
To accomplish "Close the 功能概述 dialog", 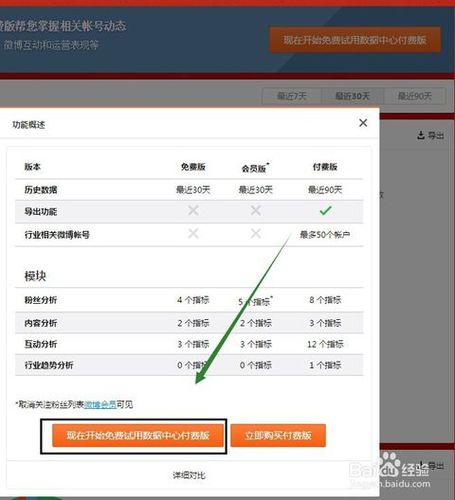I will 363,123.
